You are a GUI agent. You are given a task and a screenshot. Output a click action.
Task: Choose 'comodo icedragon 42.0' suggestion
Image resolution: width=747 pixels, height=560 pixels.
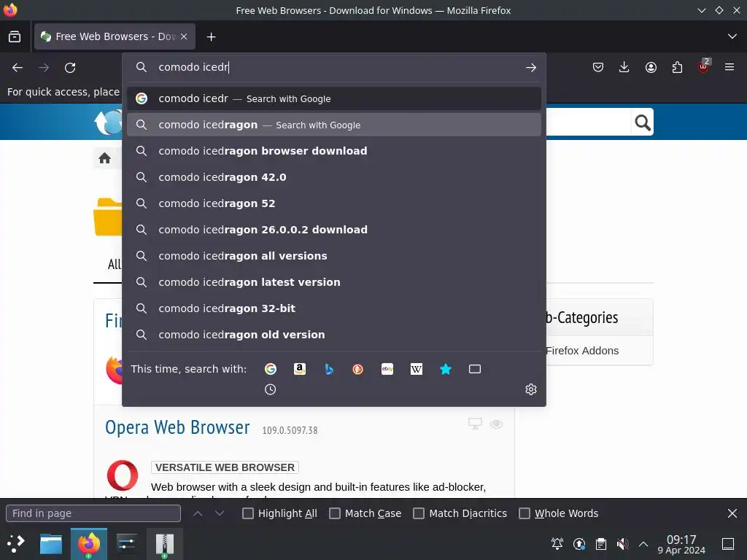coord(334,177)
